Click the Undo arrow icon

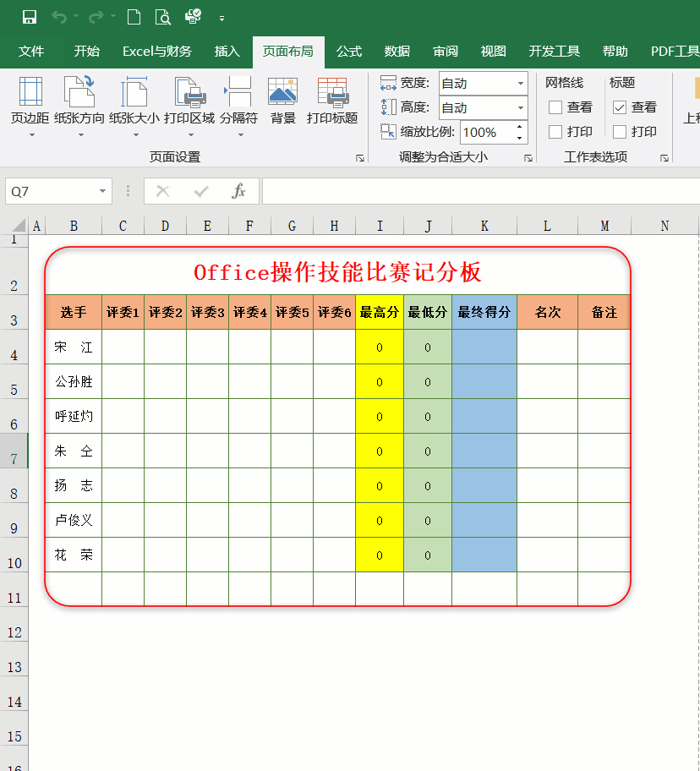(x=59, y=17)
